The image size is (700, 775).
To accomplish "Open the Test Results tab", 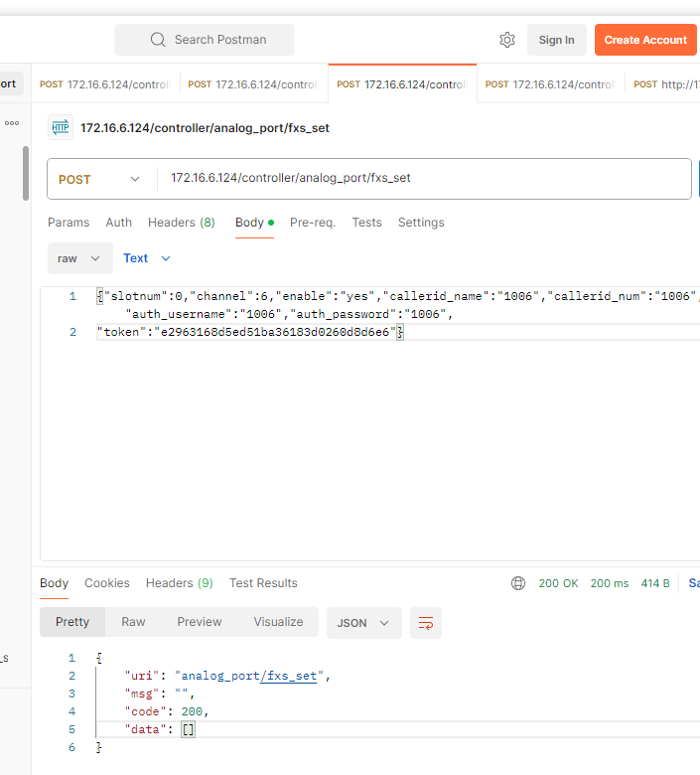I will (x=263, y=583).
